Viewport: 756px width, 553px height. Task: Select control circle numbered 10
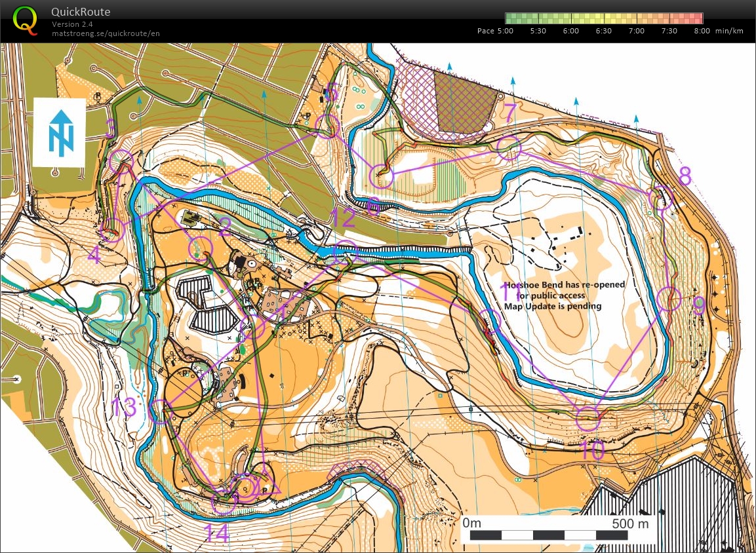pos(588,419)
